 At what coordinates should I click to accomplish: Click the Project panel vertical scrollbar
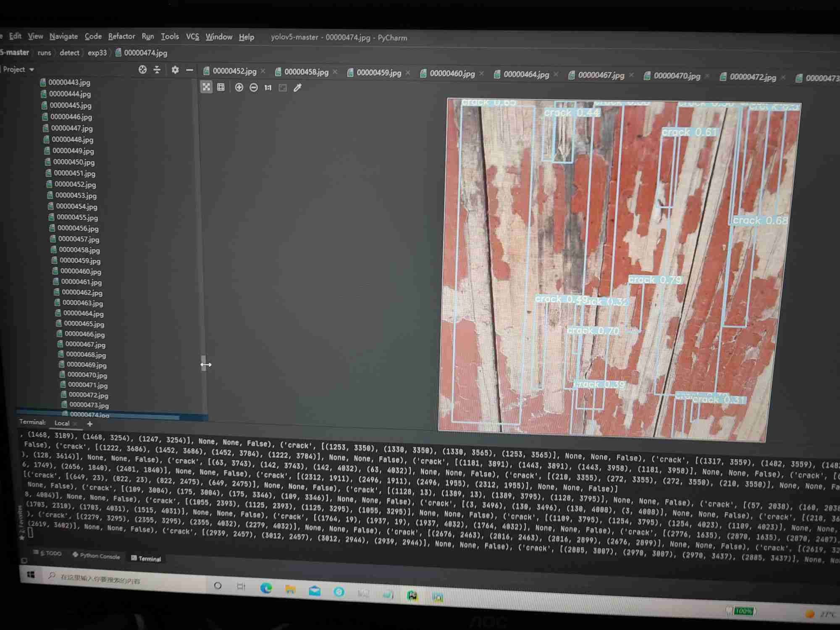(204, 362)
